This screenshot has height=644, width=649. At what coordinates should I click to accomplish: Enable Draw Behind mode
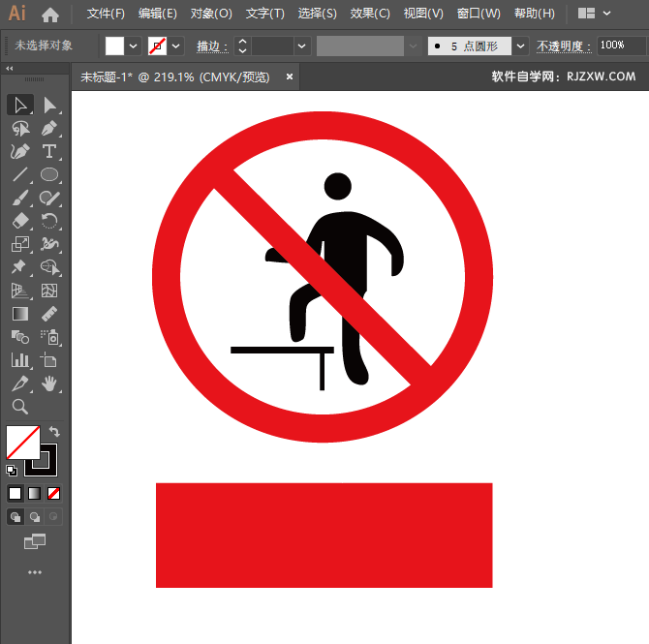click(35, 517)
